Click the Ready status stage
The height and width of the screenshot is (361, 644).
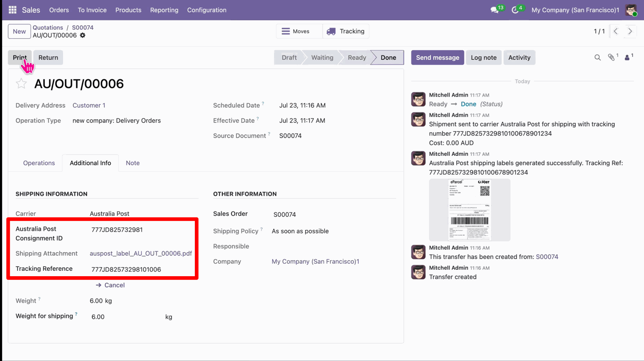(x=357, y=58)
